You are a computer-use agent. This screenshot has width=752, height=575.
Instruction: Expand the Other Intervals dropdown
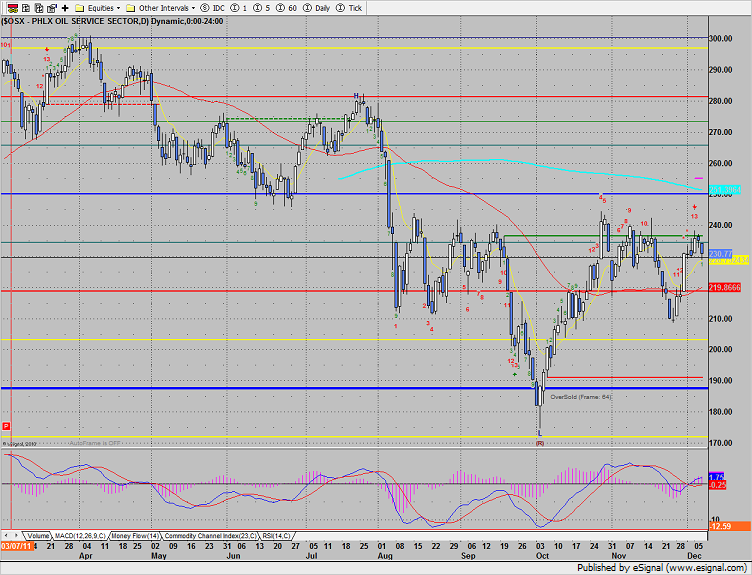(x=163, y=7)
